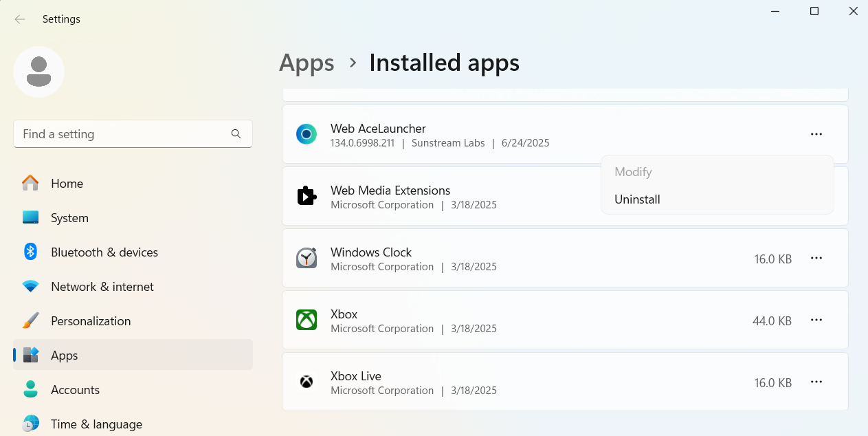Select Uninstall from the context menu
868x436 pixels.
637,199
